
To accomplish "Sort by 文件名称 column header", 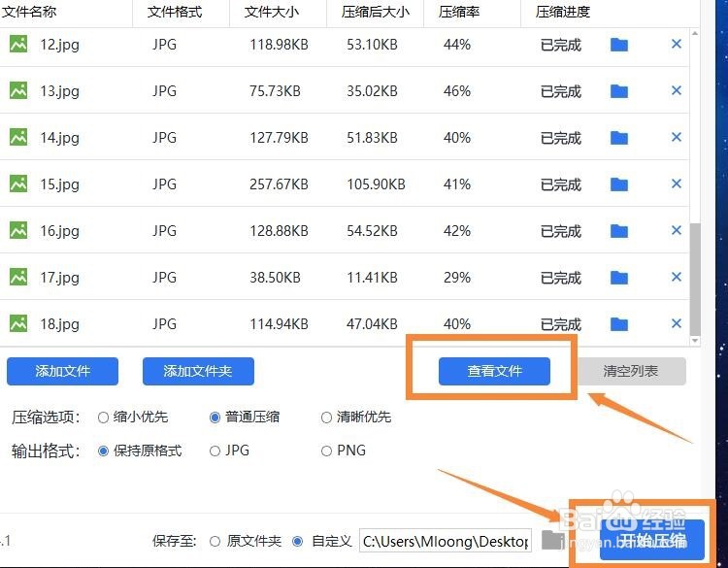I will click(x=29, y=12).
